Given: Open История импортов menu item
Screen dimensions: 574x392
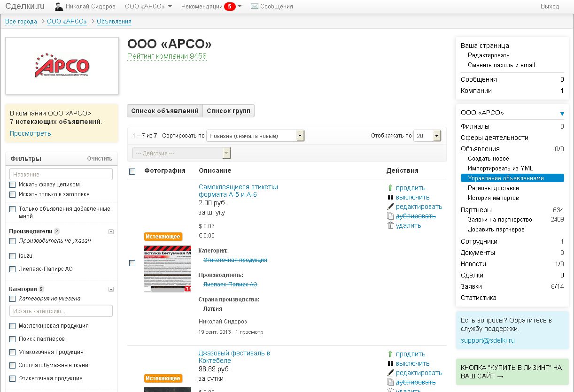Looking at the screenshot, I should click(493, 198).
